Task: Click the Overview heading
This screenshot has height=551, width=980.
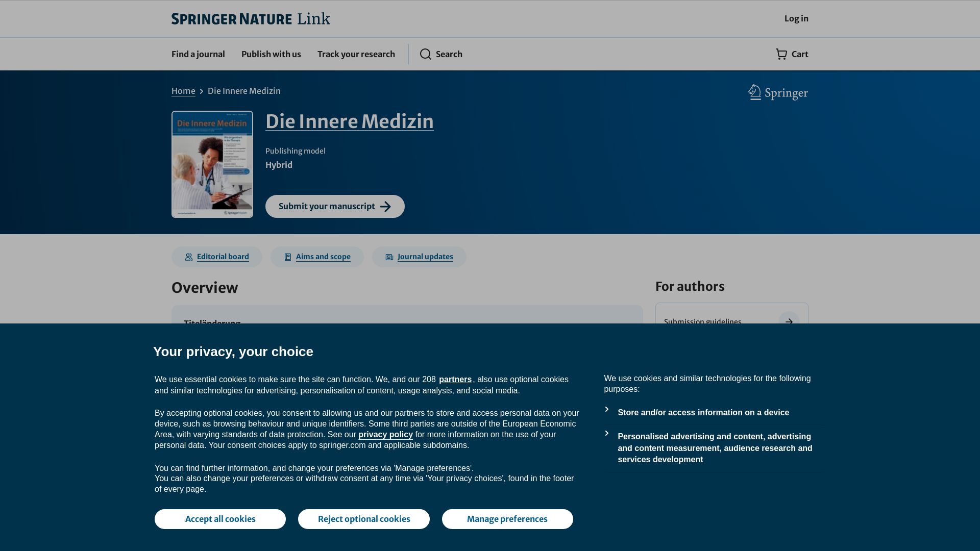Action: [x=205, y=288]
